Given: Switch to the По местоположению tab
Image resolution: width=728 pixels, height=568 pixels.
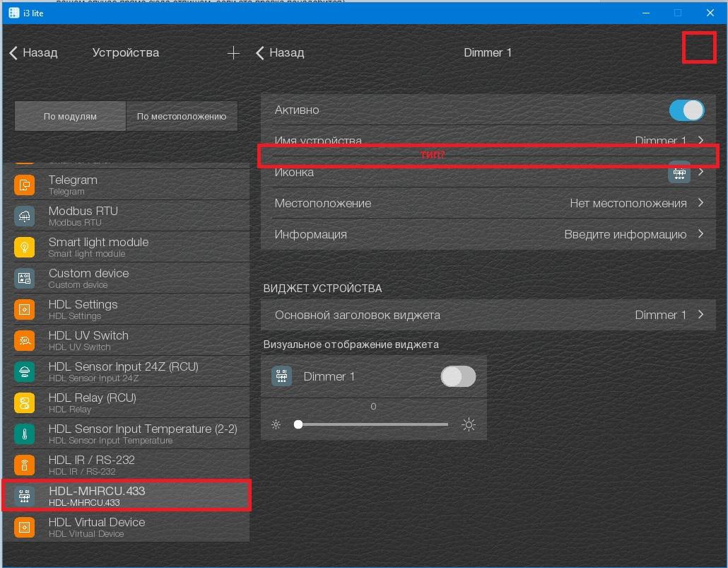Looking at the screenshot, I should point(182,116).
